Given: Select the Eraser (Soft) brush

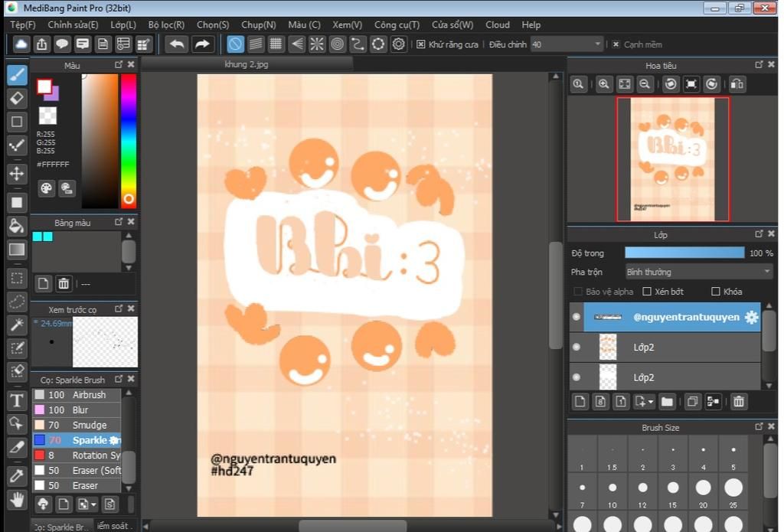Looking at the screenshot, I should [77, 471].
